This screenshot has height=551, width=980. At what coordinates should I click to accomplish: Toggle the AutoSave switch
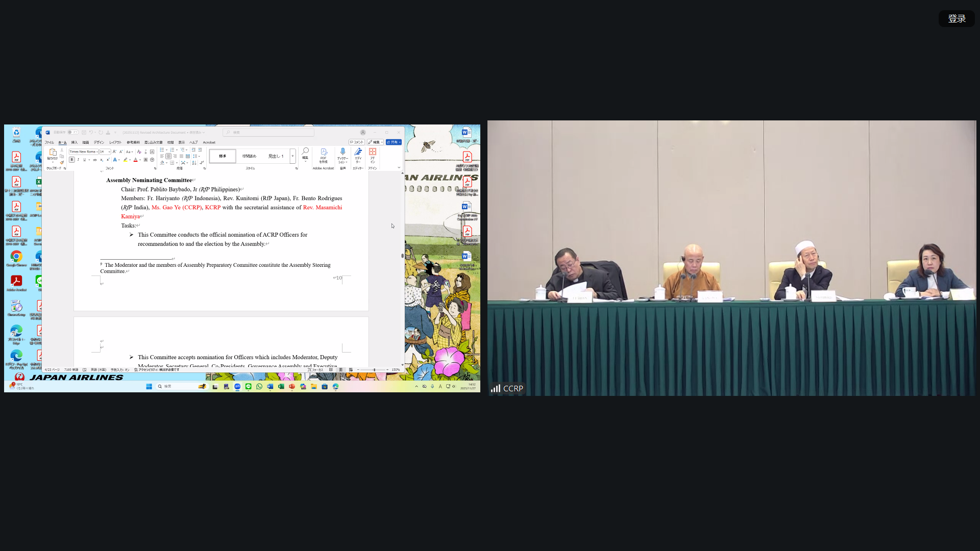tap(73, 132)
